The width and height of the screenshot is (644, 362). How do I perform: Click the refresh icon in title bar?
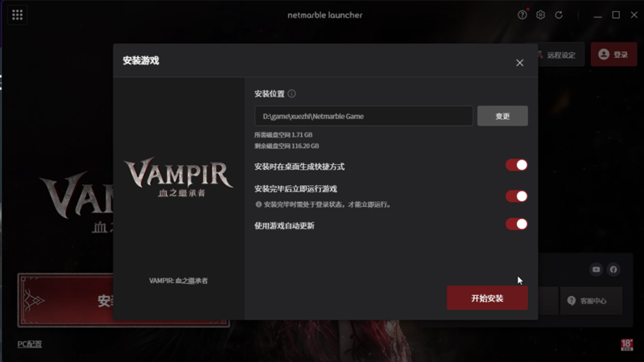559,15
